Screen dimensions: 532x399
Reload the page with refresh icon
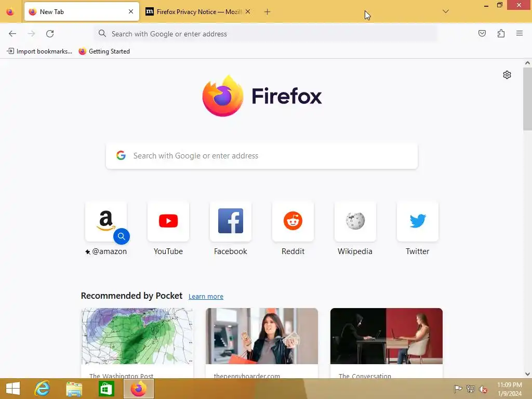click(50, 34)
